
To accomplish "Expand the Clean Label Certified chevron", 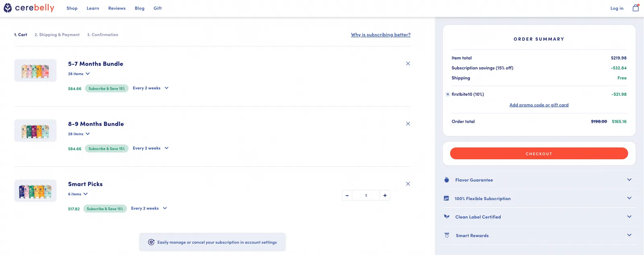I will click(x=629, y=217).
